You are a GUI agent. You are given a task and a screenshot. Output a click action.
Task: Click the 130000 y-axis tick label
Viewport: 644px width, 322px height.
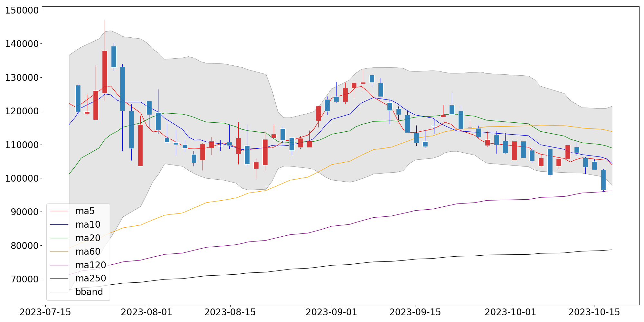[22, 78]
